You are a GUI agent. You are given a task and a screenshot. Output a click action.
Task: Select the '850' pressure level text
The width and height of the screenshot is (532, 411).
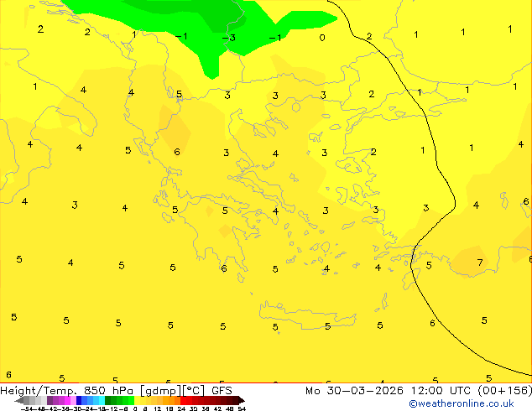click(95, 391)
